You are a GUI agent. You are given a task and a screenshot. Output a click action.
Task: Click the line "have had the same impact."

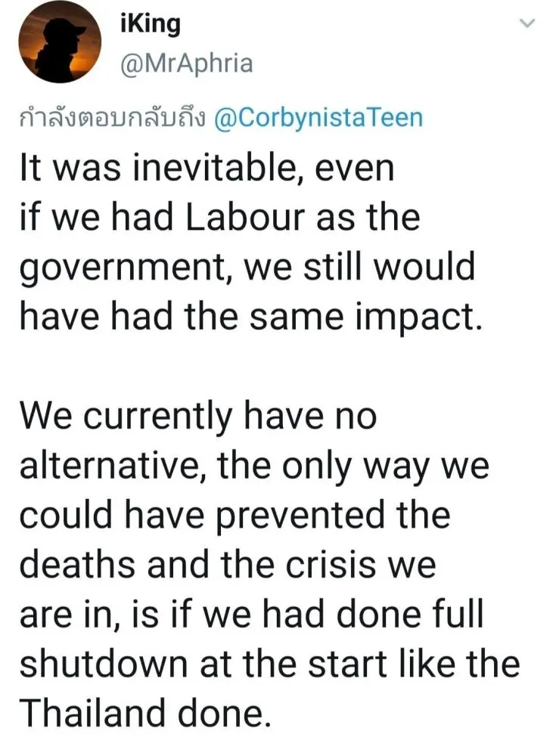(250, 316)
